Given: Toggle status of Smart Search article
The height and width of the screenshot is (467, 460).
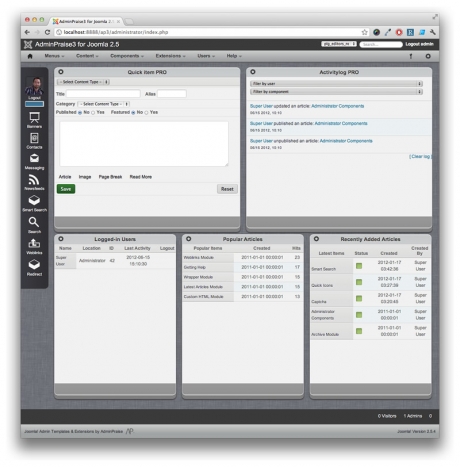Looking at the screenshot, I should click(359, 266).
